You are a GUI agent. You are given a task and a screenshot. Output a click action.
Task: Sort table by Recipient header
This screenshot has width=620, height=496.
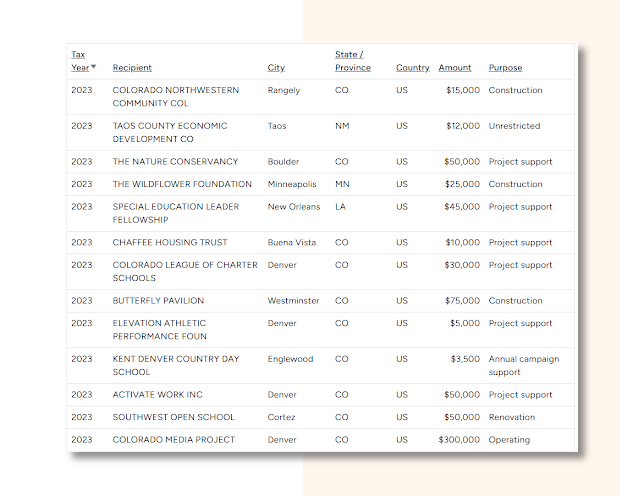132,68
